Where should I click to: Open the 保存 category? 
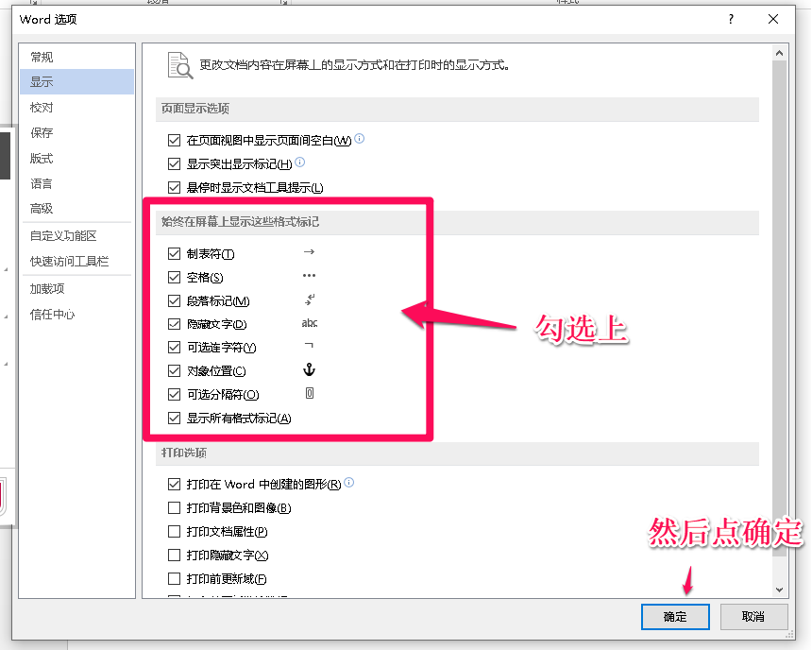pos(76,132)
